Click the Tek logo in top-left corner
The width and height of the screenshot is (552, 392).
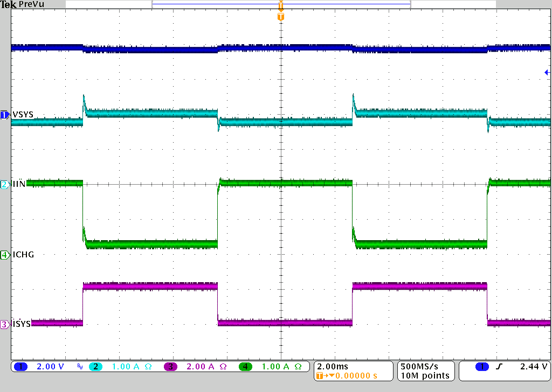tap(8, 5)
